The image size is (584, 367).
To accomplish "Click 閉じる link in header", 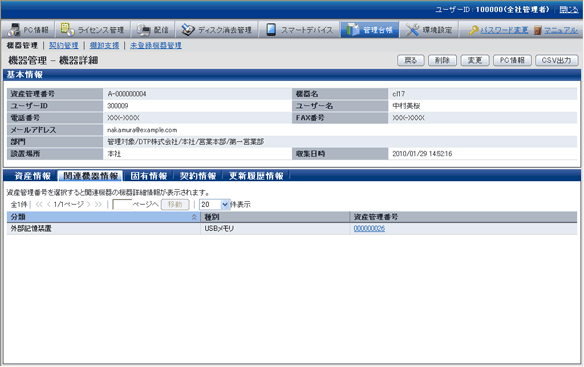I will pos(568,10).
